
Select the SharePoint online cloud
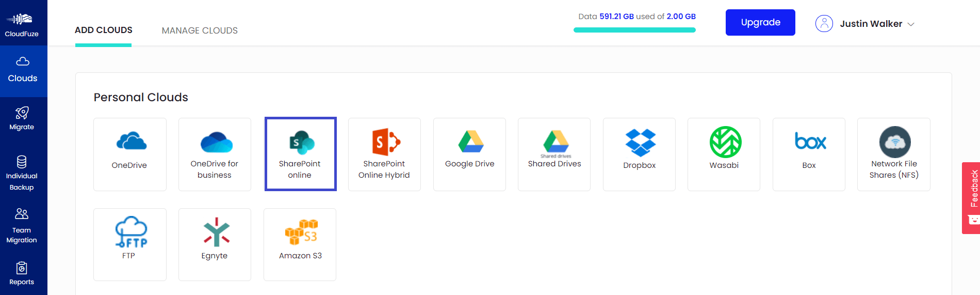[x=301, y=154]
